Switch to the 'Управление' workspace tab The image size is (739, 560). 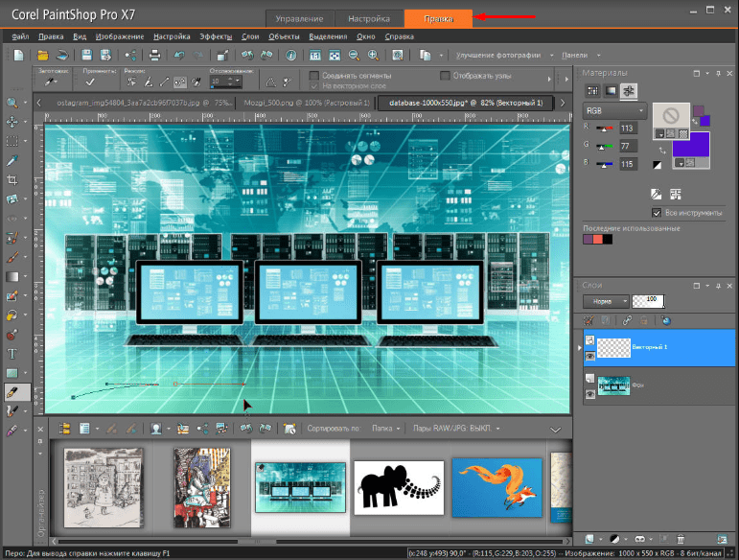point(300,18)
